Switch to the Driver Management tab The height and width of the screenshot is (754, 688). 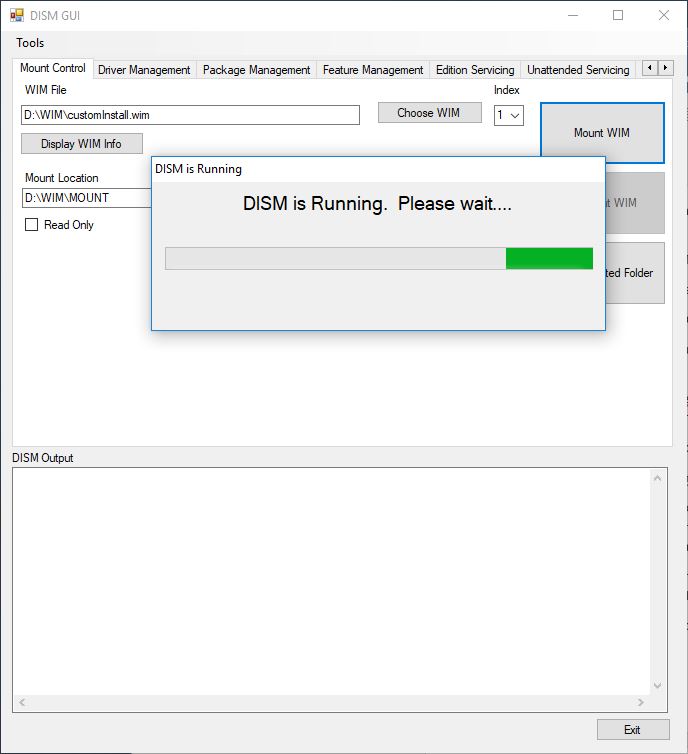144,70
